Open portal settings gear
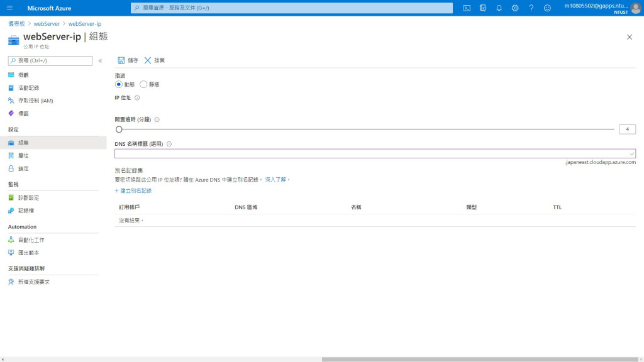644x362 pixels. [514, 8]
